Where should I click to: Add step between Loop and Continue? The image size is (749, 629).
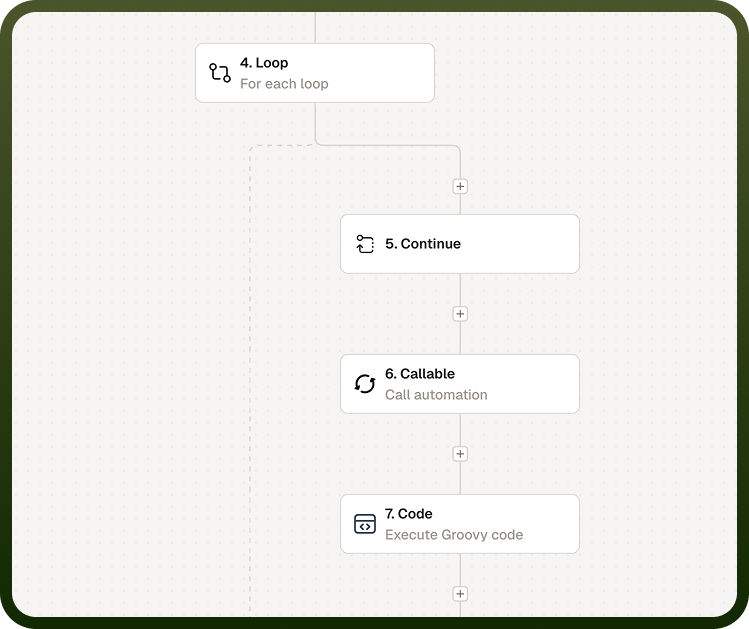tap(460, 186)
